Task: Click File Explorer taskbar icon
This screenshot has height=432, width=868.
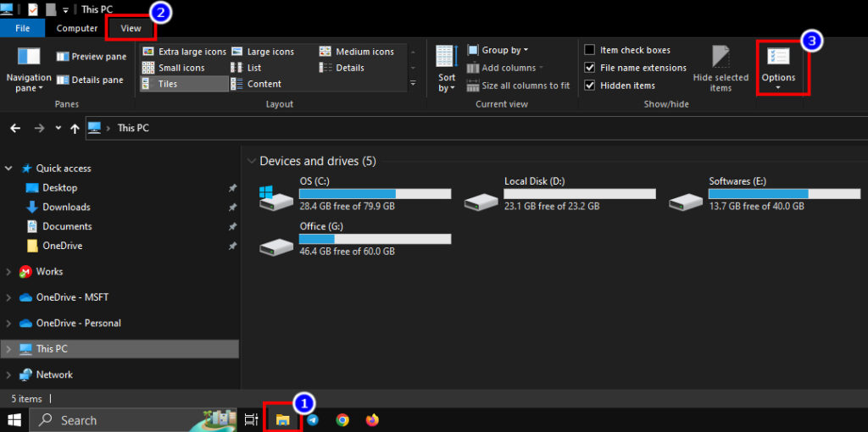Action: (x=283, y=420)
